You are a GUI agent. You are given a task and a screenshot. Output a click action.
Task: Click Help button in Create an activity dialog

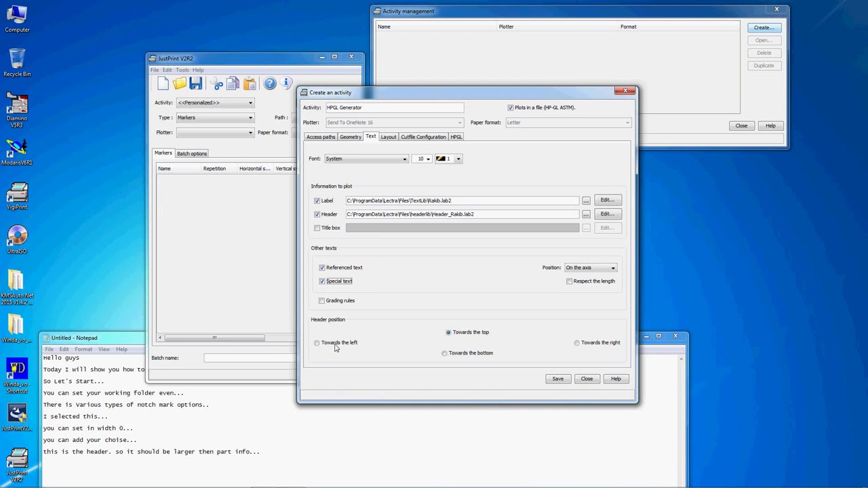coord(616,379)
